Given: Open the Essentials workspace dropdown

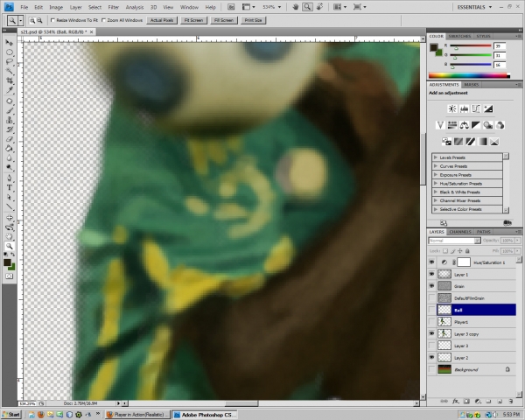Looking at the screenshot, I should coord(474,7).
